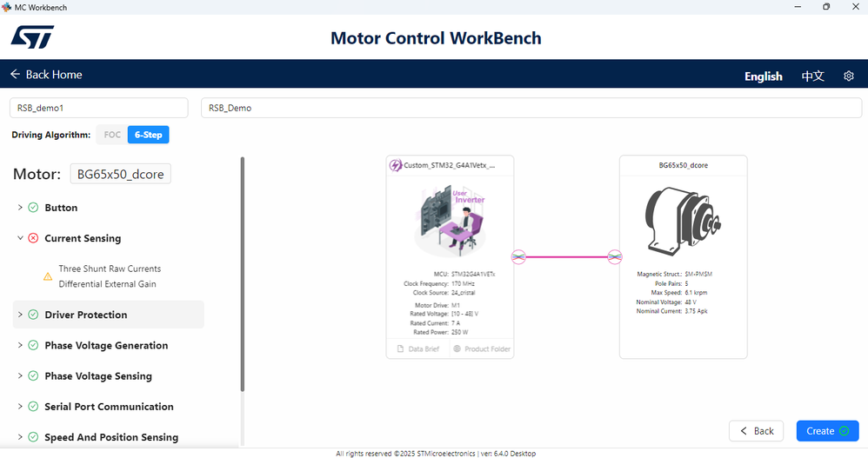Image resolution: width=868 pixels, height=458 pixels.
Task: Click the BG65x50_dcore motor name box
Action: pyautogui.click(x=121, y=174)
